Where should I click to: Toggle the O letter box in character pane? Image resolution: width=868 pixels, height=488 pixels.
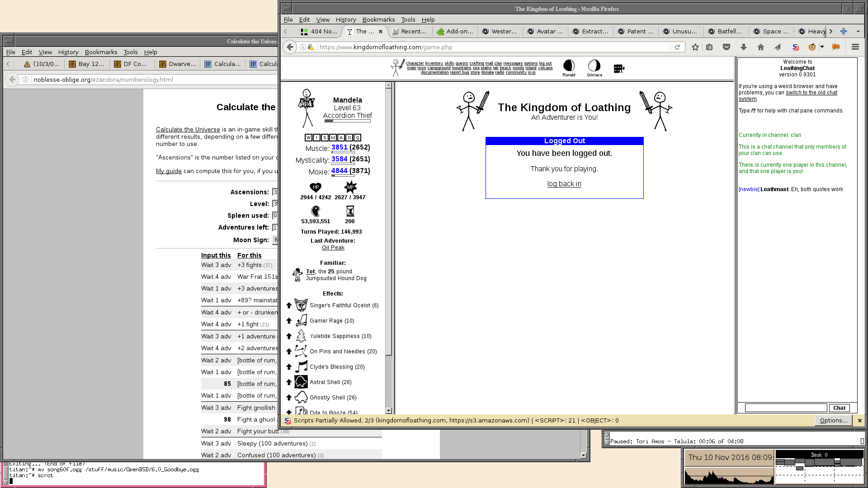[x=349, y=137]
